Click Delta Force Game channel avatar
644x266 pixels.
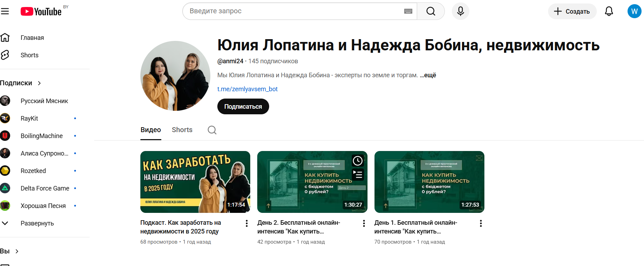click(5, 188)
